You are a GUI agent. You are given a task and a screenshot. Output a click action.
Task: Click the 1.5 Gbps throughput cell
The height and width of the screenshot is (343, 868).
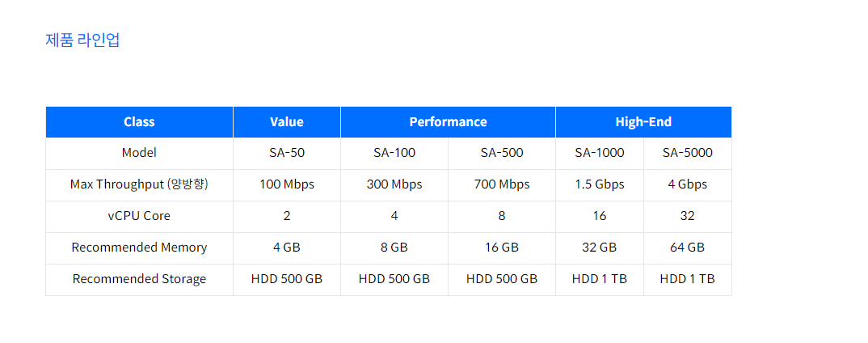[600, 184]
